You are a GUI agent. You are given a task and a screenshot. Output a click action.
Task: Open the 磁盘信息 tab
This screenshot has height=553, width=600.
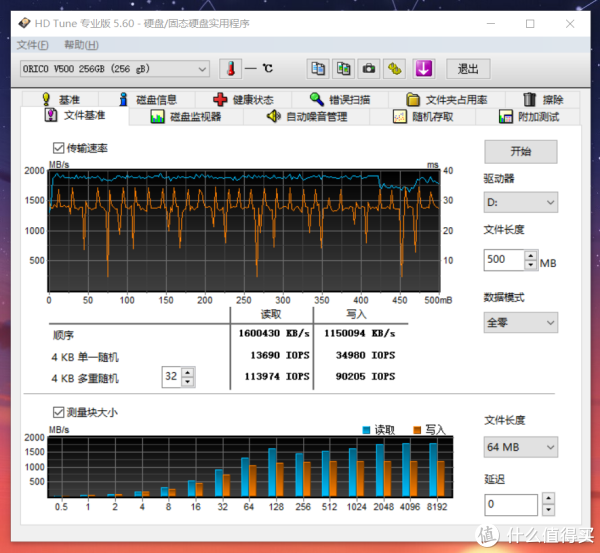tap(148, 100)
